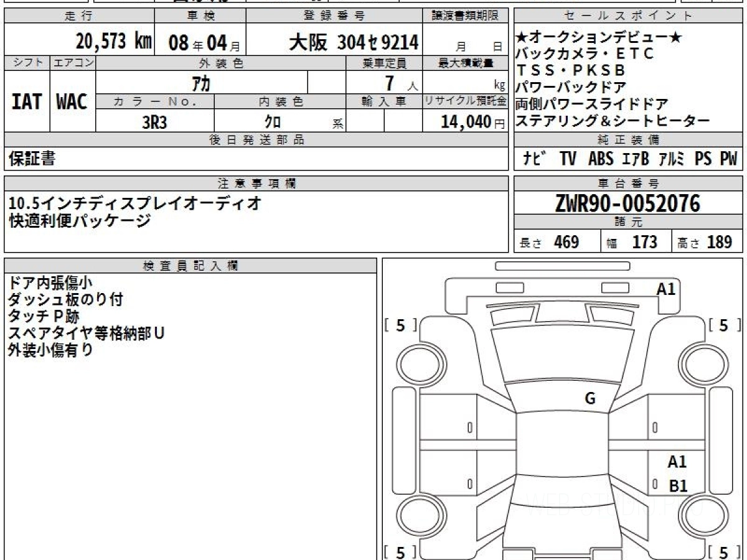Screen dimensions: 747x560
Task: Click the 外装色 header cell
Action: (221, 63)
